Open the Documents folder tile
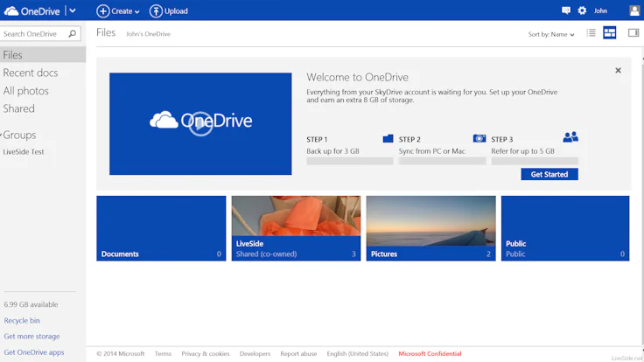This screenshot has width=644, height=362. [161, 228]
